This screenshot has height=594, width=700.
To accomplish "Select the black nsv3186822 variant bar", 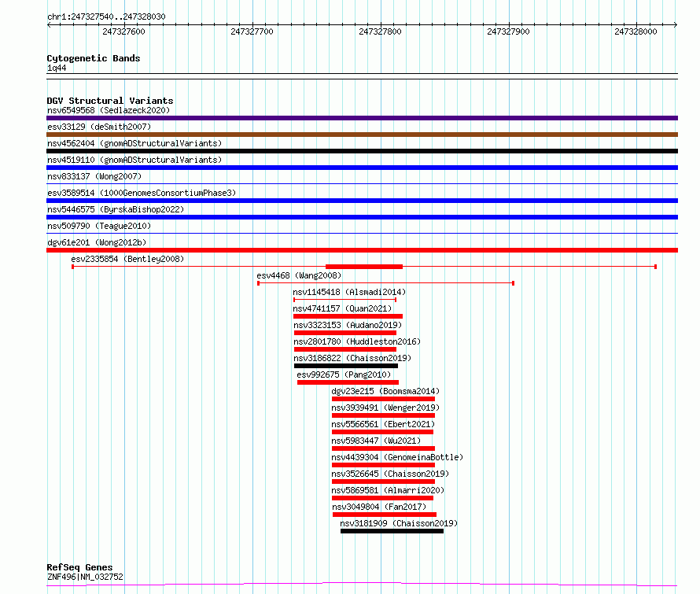I will tap(345, 366).
